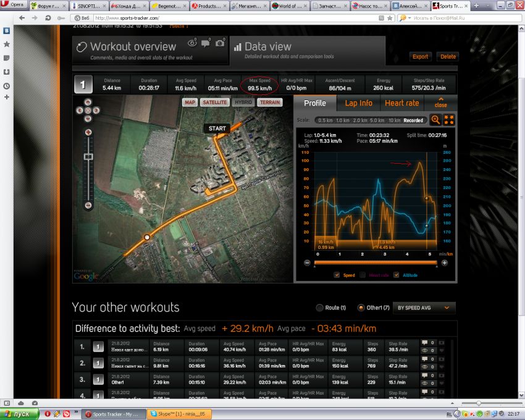Open the BY SPEED AVG dropdown

pyautogui.click(x=424, y=308)
